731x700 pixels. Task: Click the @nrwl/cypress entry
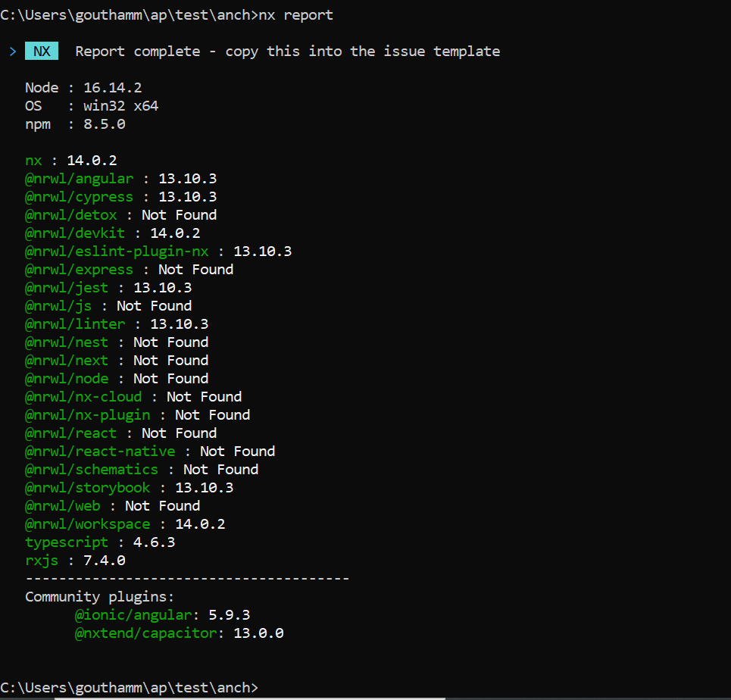79,196
